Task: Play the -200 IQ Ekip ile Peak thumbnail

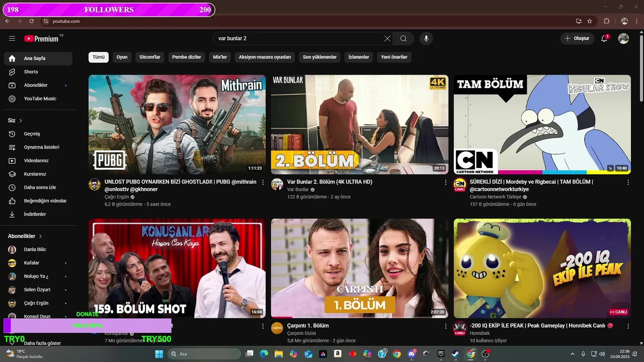Action: [542, 268]
